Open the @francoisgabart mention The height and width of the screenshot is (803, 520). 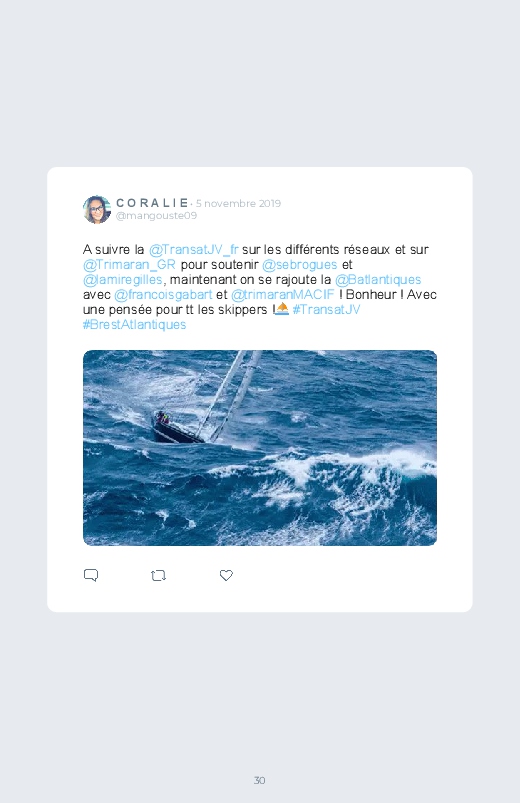point(163,294)
